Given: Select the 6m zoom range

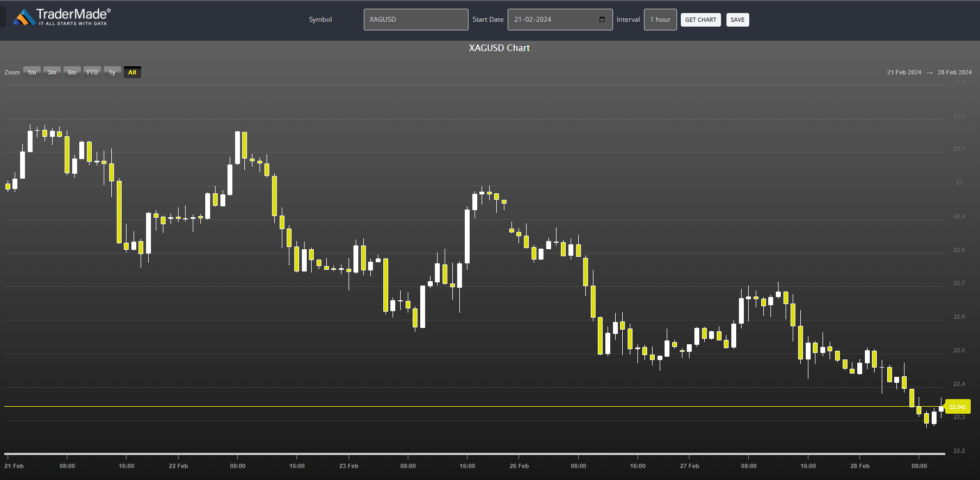Looking at the screenshot, I should click(72, 72).
